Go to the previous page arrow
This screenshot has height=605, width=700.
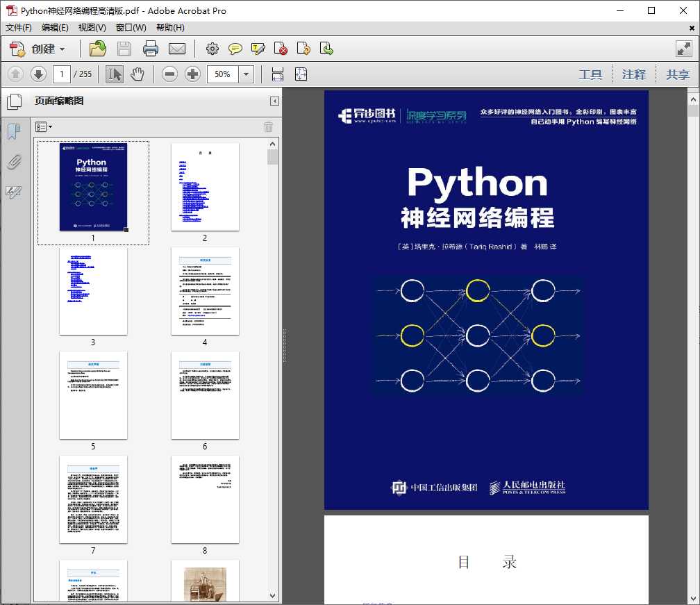tap(15, 74)
